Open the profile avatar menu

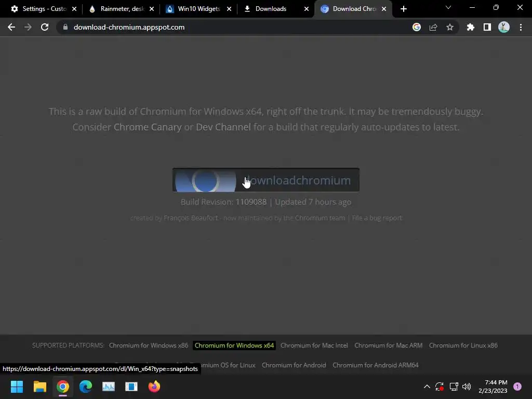(x=504, y=27)
